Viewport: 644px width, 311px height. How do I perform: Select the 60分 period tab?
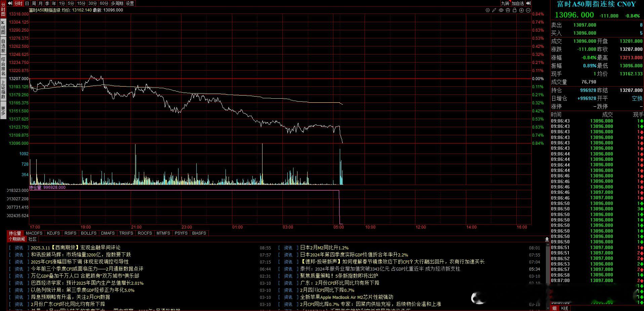[104, 3]
